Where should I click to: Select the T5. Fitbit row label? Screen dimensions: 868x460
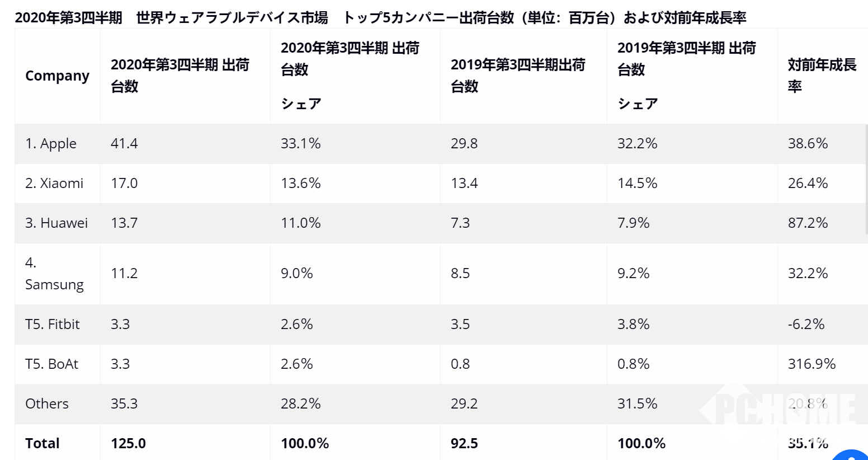point(53,325)
